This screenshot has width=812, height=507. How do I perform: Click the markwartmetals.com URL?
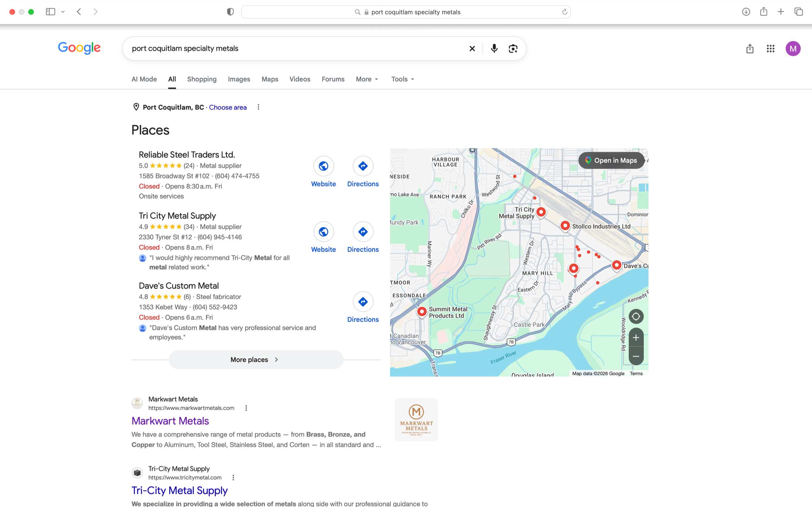coord(191,408)
